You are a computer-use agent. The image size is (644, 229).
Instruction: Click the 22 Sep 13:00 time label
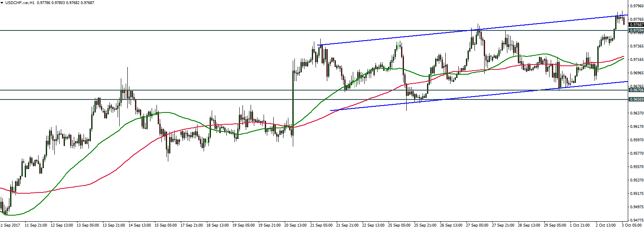[x=373, y=225]
